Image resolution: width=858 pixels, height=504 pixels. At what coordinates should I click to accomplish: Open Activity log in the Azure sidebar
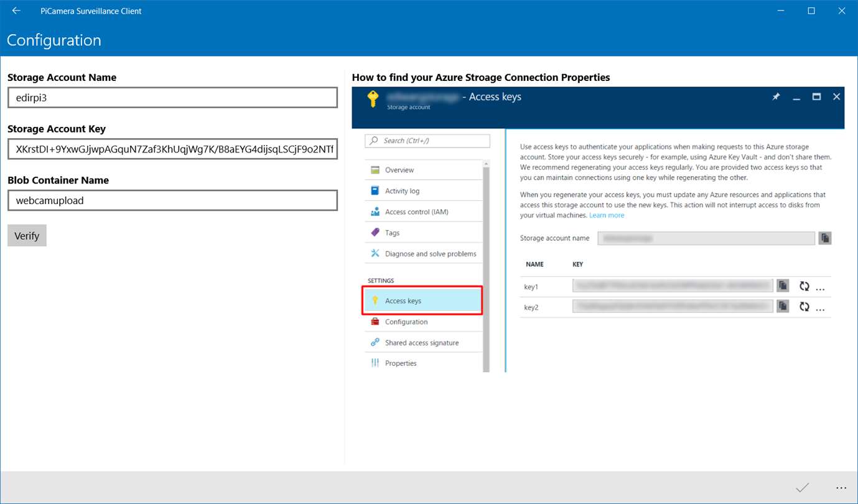click(423, 191)
